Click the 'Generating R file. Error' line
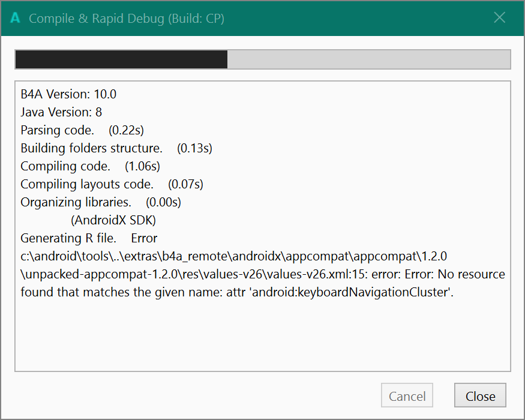The width and height of the screenshot is (525, 420). 89,238
